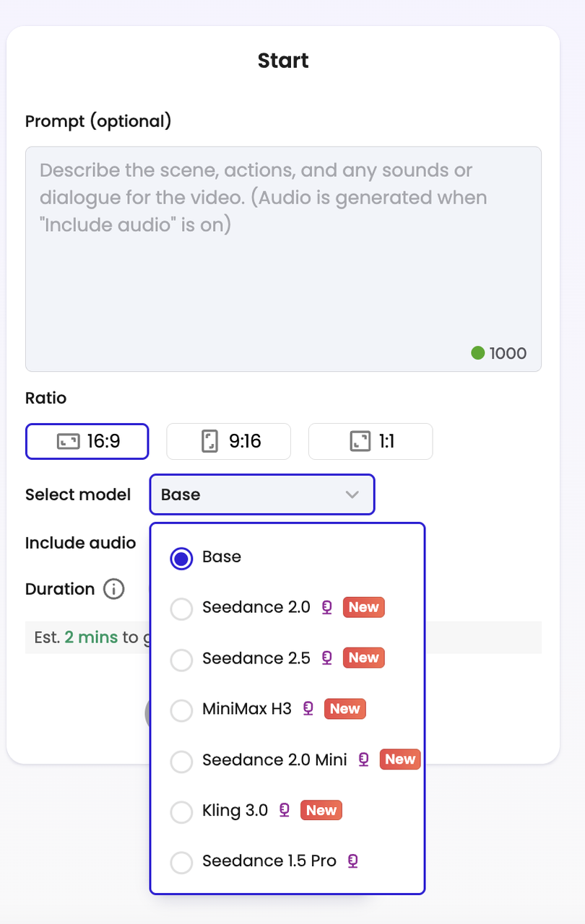Click the audio microphone icon beside Seedance 1.5 Pro
The height and width of the screenshot is (924, 585).
(352, 861)
